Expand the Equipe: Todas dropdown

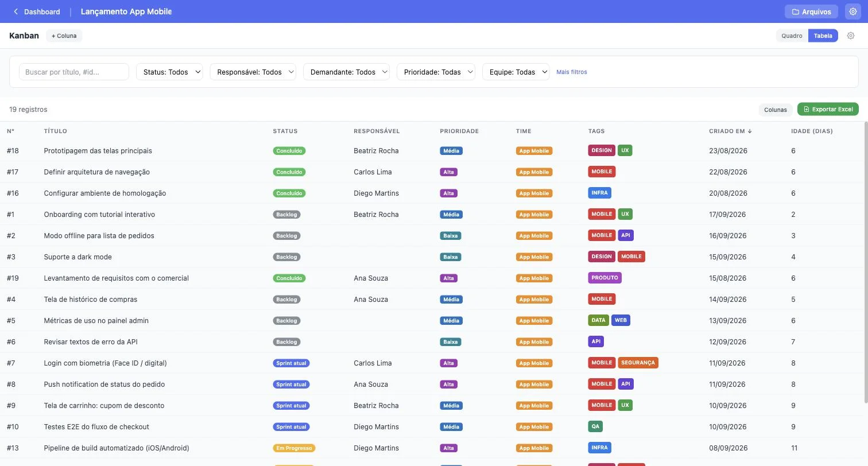click(516, 72)
